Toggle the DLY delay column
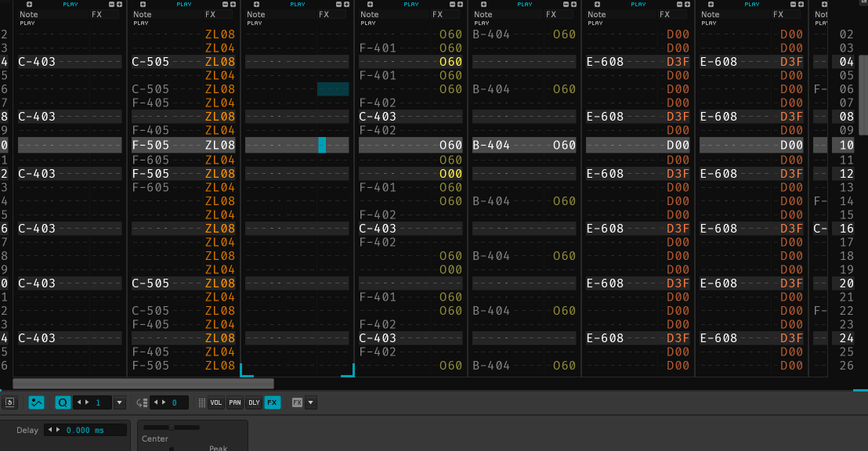Screen dimensions: 868x451 coord(253,402)
